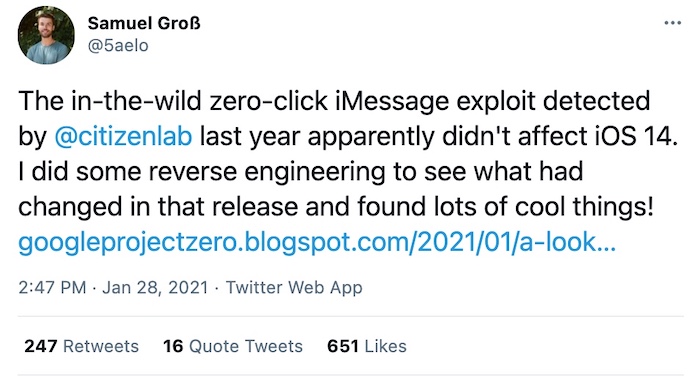700x386 pixels.
Task: Click the Jan 28, 2021 date
Action: click(155, 287)
